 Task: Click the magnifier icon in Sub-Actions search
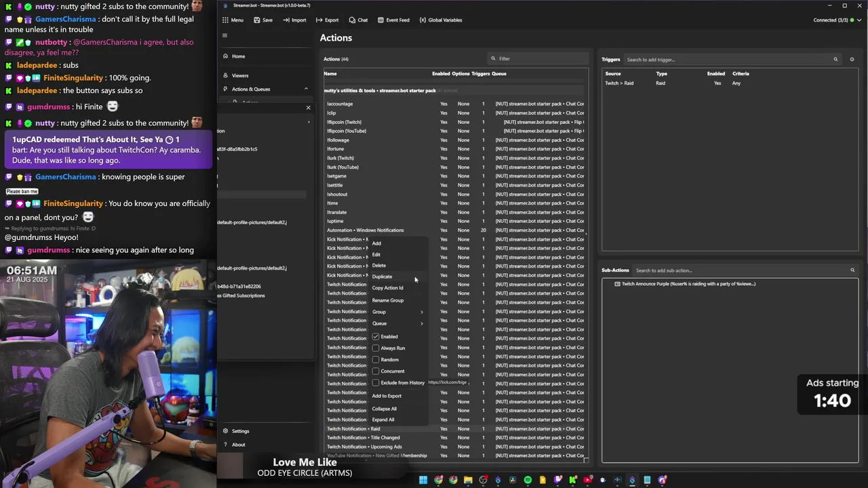click(852, 270)
